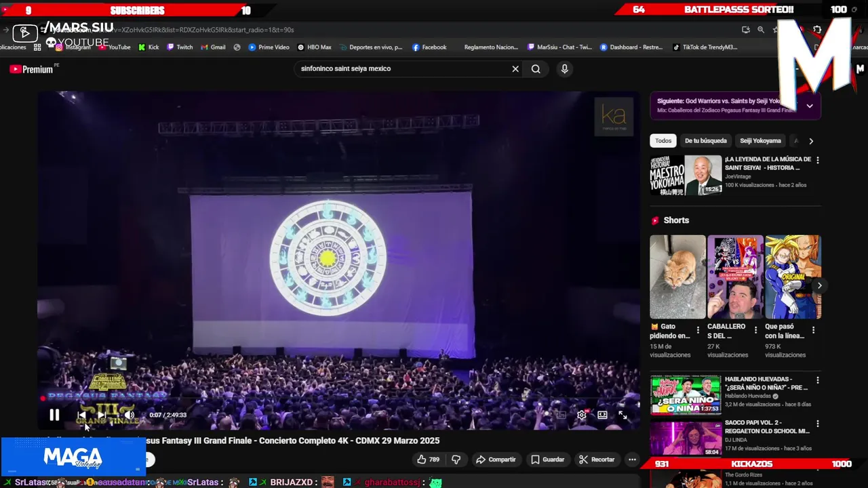Open Prime Video bookmark
Image resolution: width=868 pixels, height=488 pixels.
point(269,47)
